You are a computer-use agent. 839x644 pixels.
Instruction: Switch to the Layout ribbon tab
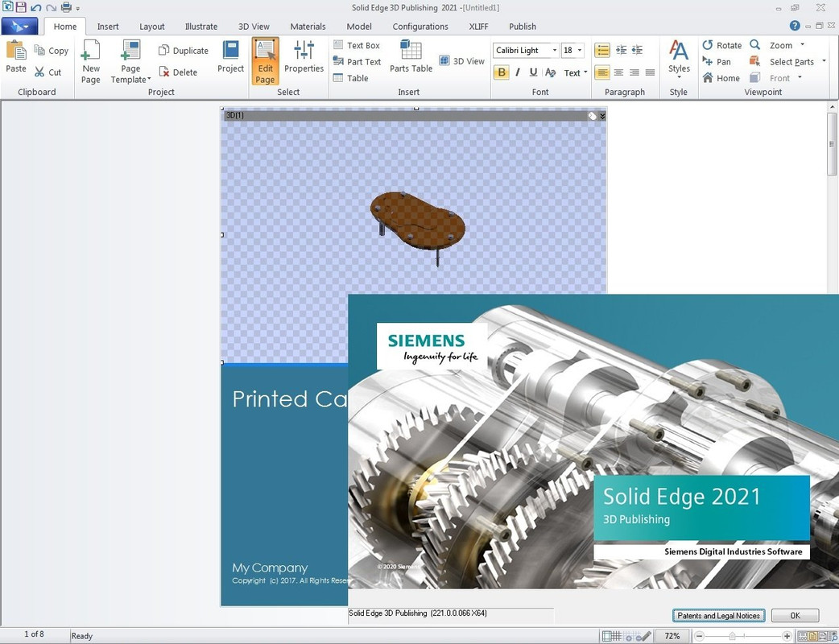pyautogui.click(x=152, y=27)
